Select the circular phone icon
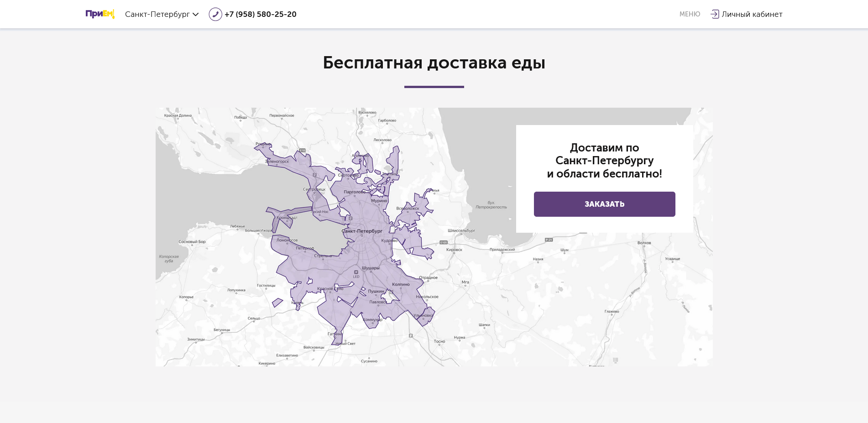This screenshot has height=423, width=868. [214, 14]
